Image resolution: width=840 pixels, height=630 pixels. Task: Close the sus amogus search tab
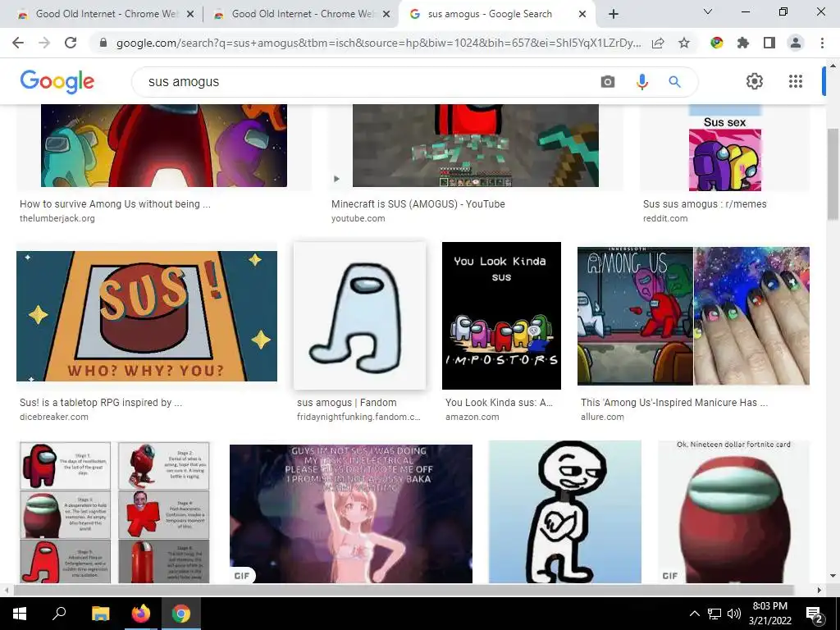[582, 15]
